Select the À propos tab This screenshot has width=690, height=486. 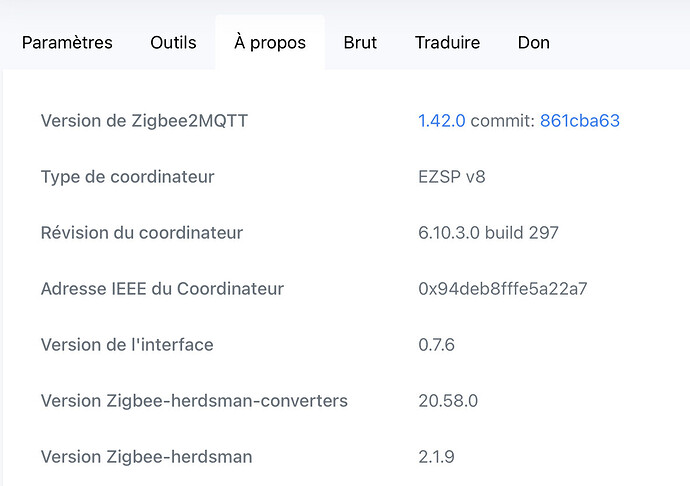pos(270,43)
